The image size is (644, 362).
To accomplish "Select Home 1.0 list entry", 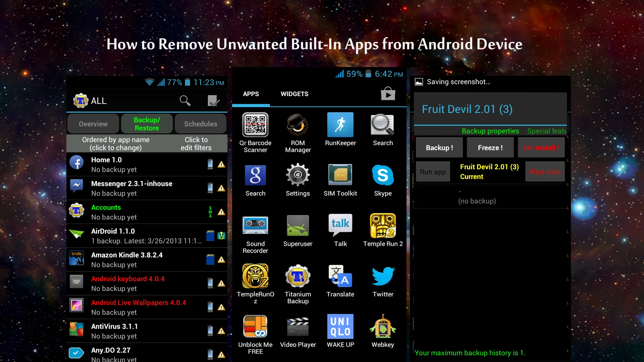I will (147, 164).
